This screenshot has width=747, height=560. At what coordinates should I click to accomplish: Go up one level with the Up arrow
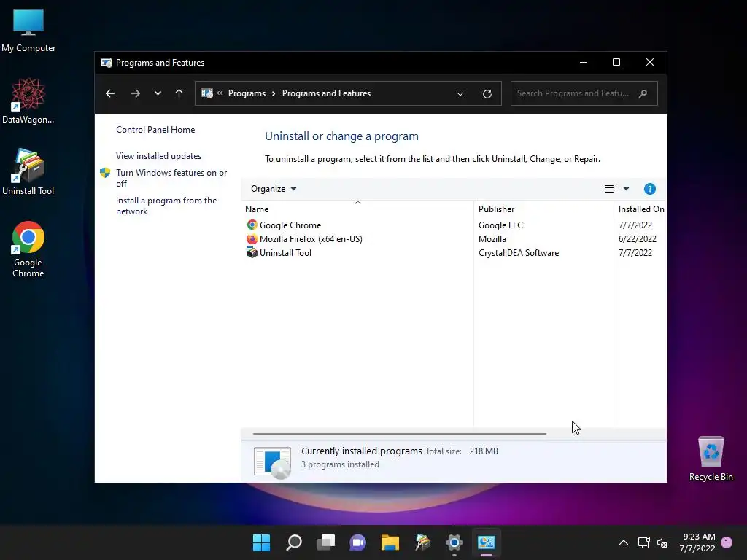[179, 93]
